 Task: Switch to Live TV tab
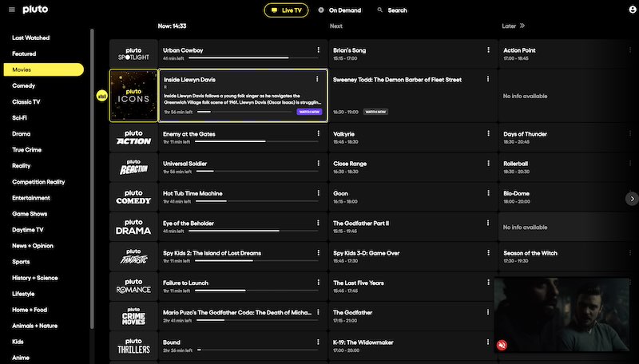click(x=286, y=10)
